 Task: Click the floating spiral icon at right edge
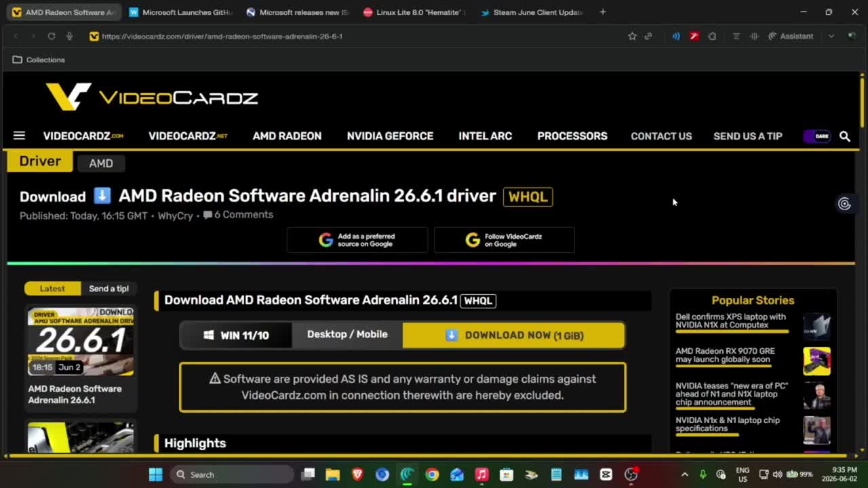pos(844,203)
